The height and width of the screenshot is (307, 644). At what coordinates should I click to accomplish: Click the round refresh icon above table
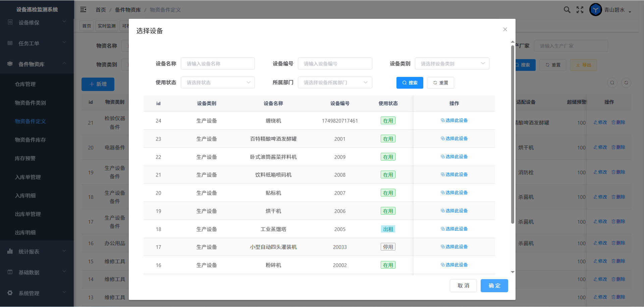[x=626, y=83]
